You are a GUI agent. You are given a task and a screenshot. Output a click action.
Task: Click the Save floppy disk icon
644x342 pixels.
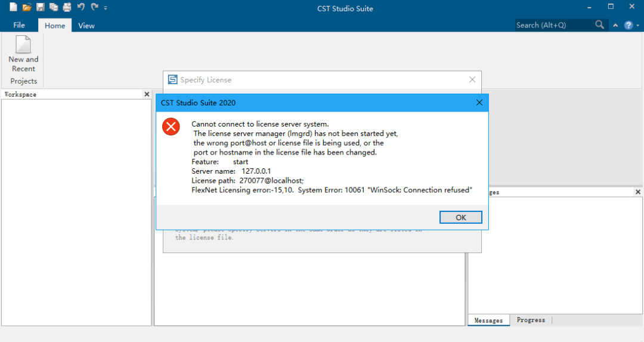[41, 8]
